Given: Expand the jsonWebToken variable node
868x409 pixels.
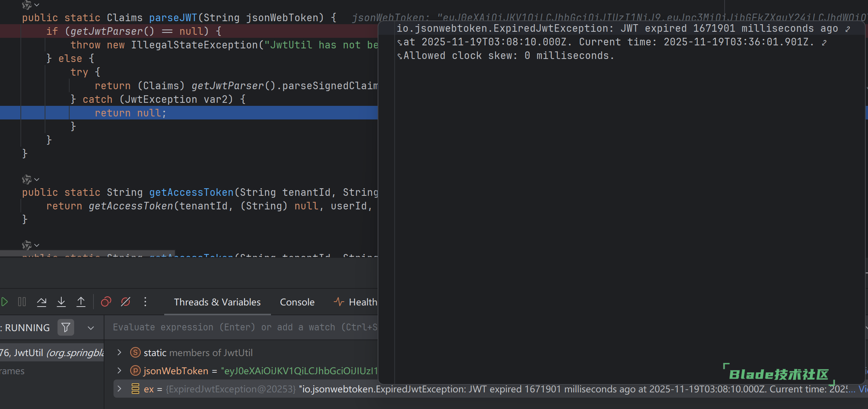Looking at the screenshot, I should coord(119,371).
